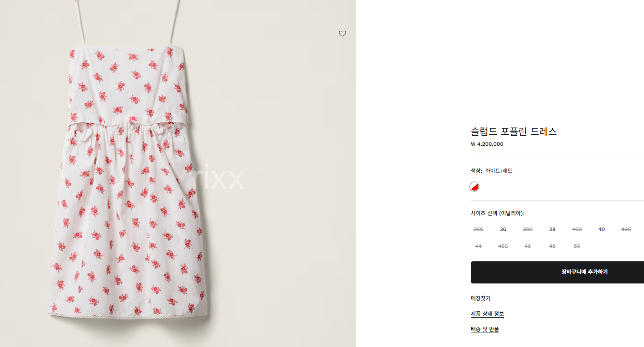
Task: Select the sold-out size 46S
Action: (503, 246)
